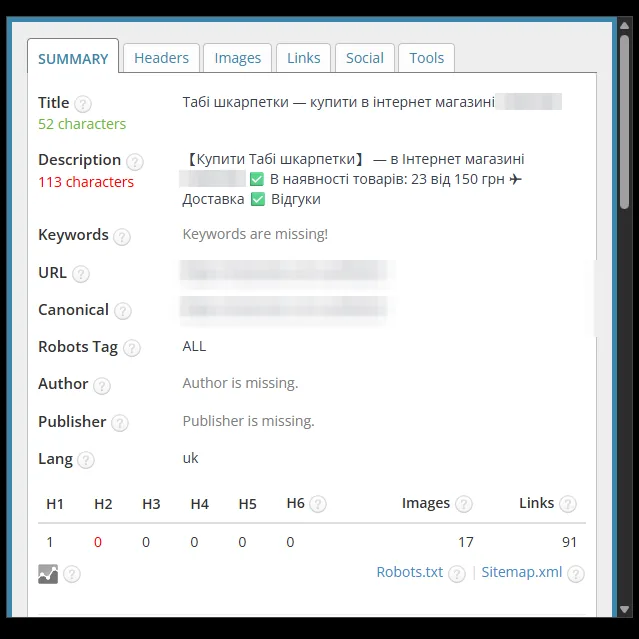The image size is (639, 639).
Task: Click the H4 column header
Action: pyautogui.click(x=200, y=504)
